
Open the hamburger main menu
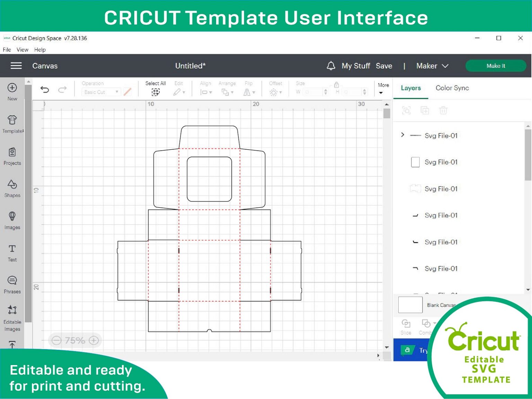(x=16, y=65)
